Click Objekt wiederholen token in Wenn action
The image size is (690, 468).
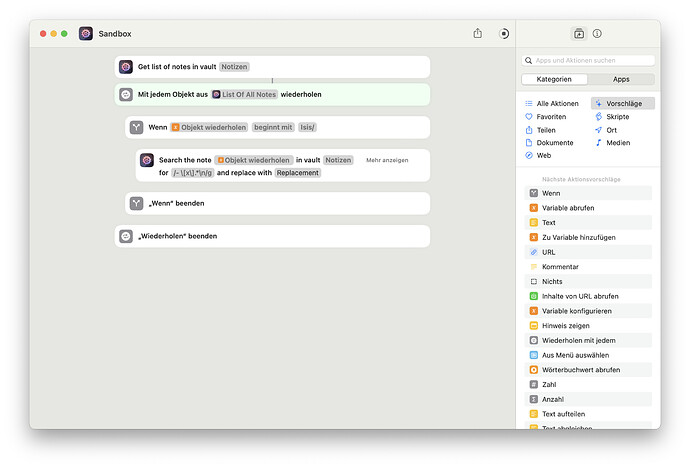[209, 128]
